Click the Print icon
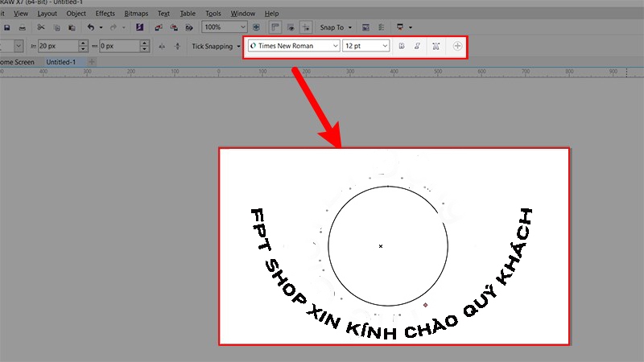 pos(23,27)
